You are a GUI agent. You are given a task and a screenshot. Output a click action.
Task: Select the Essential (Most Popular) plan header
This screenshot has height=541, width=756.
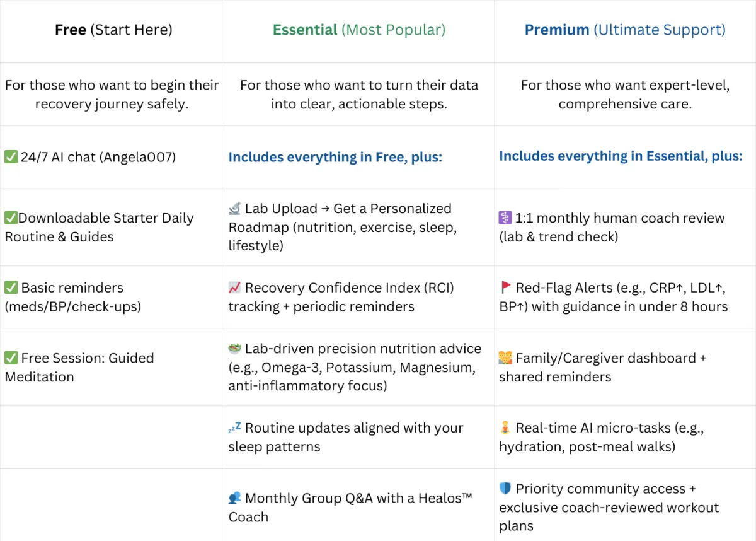pyautogui.click(x=358, y=30)
